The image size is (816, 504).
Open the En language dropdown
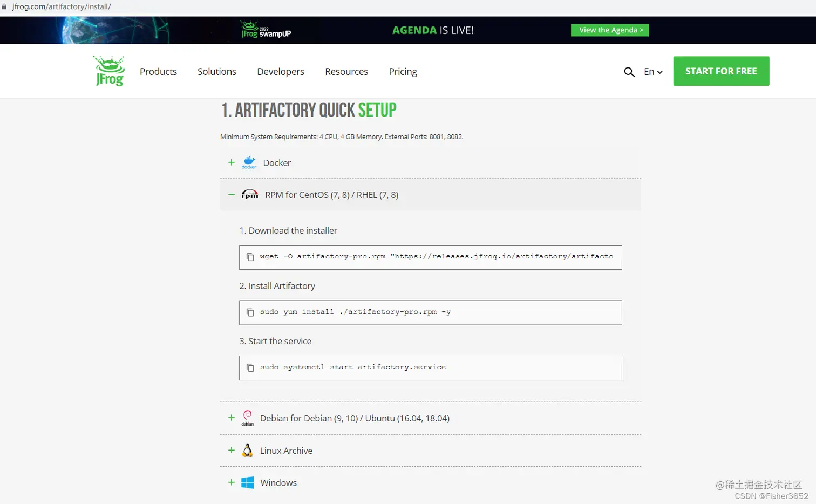click(x=653, y=72)
